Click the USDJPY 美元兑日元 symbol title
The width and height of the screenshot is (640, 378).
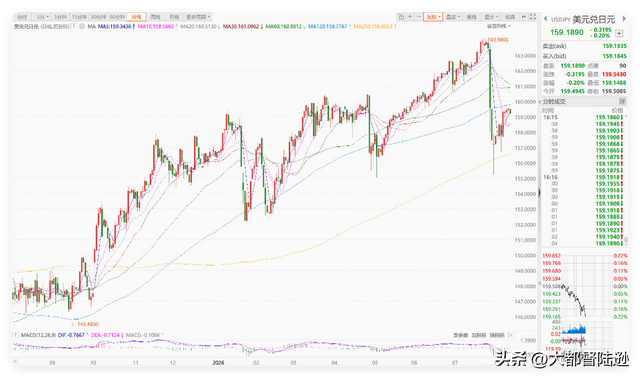pos(583,19)
